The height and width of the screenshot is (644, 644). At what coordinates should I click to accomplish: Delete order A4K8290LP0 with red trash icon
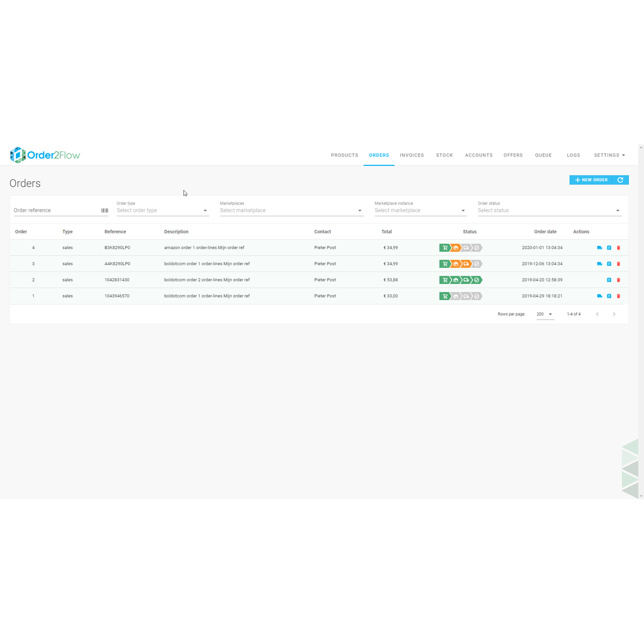pyautogui.click(x=618, y=264)
